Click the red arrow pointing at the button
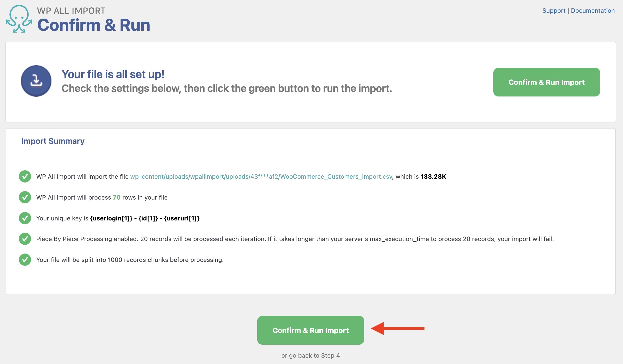The height and width of the screenshot is (364, 623). pos(397,328)
